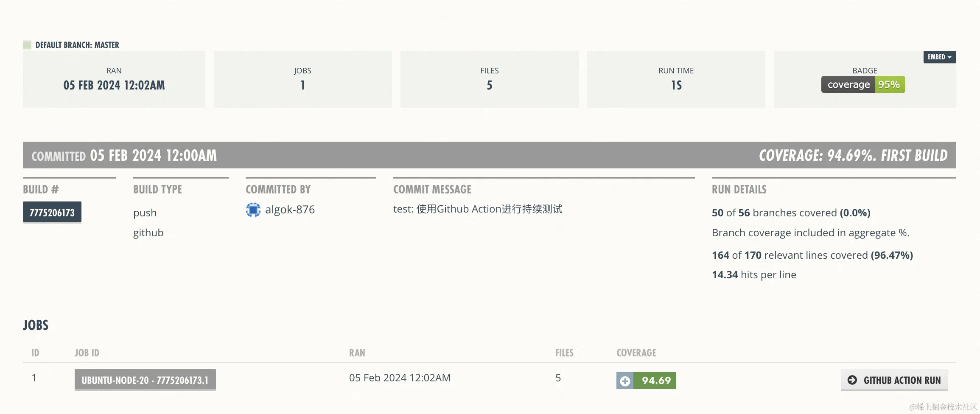980x414 pixels.
Task: Click the algok-876 committer name
Action: pos(290,210)
